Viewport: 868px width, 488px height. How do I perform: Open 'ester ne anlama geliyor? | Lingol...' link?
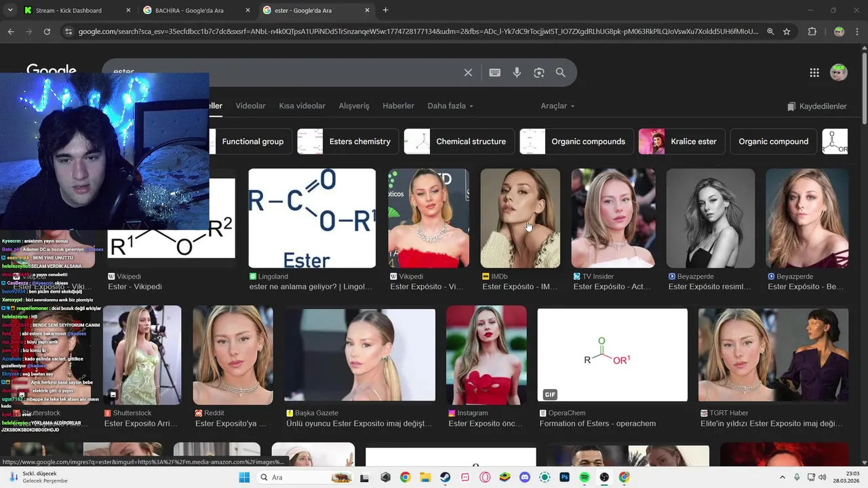311,287
